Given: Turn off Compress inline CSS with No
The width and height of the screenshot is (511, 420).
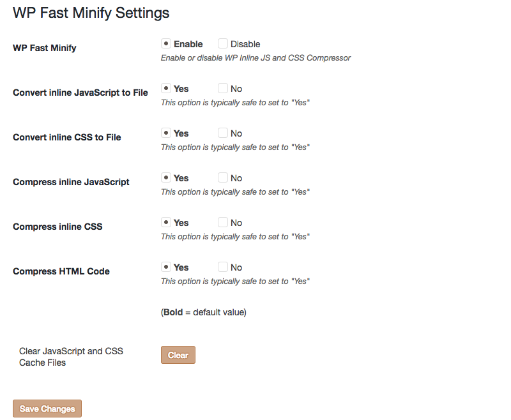Looking at the screenshot, I should pos(223,222).
